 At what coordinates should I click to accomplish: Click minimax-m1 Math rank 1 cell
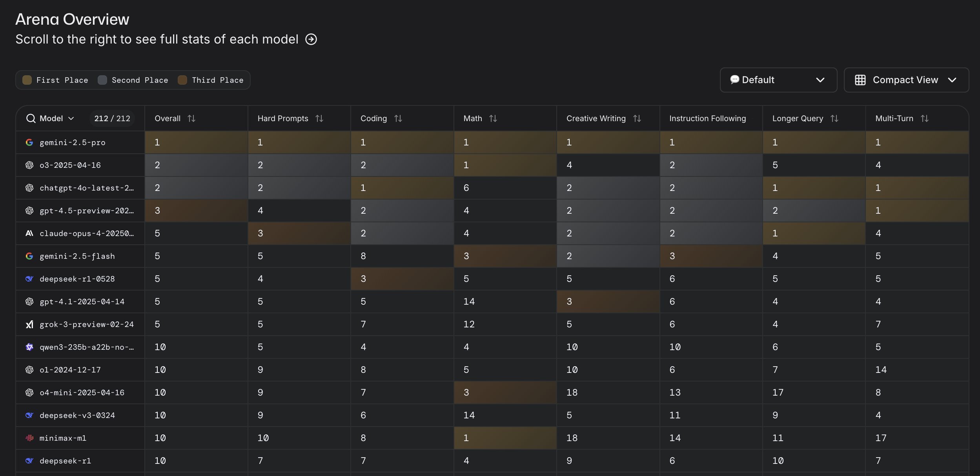click(505, 438)
